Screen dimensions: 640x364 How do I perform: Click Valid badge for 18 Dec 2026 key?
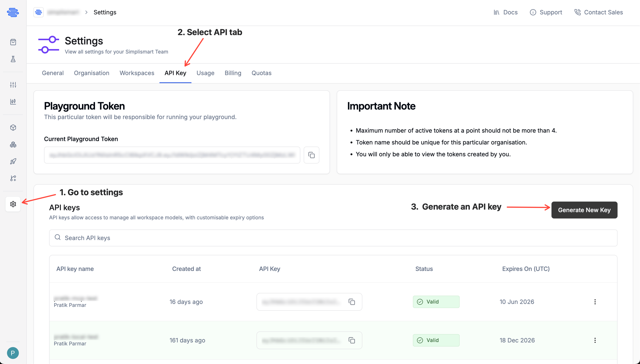(x=436, y=340)
